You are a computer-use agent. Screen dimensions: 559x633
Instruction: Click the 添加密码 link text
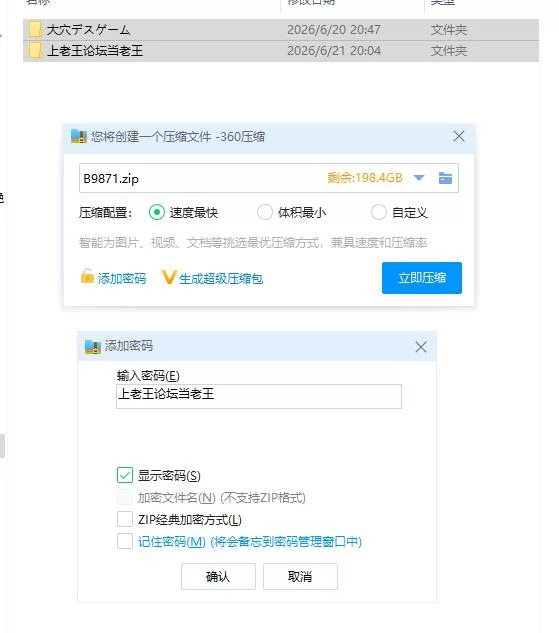122,279
